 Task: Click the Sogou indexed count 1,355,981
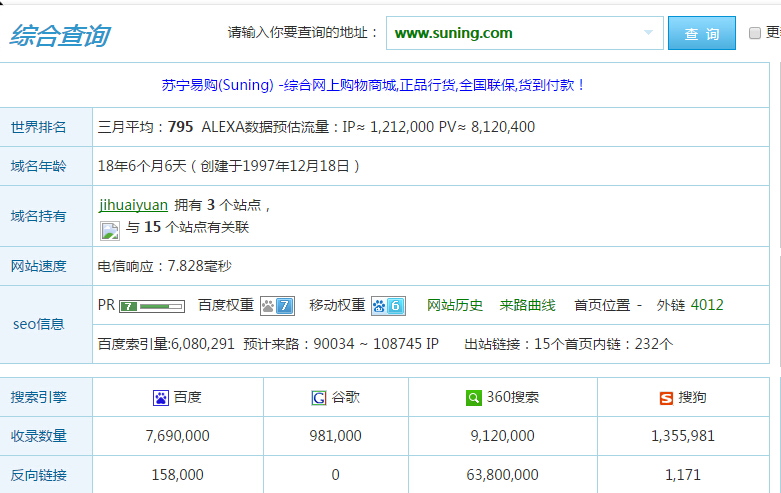(x=683, y=436)
